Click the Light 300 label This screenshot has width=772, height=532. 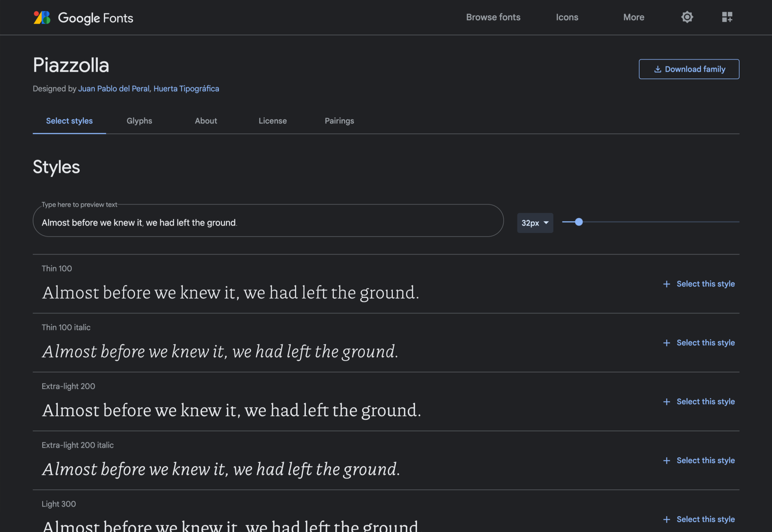point(59,504)
